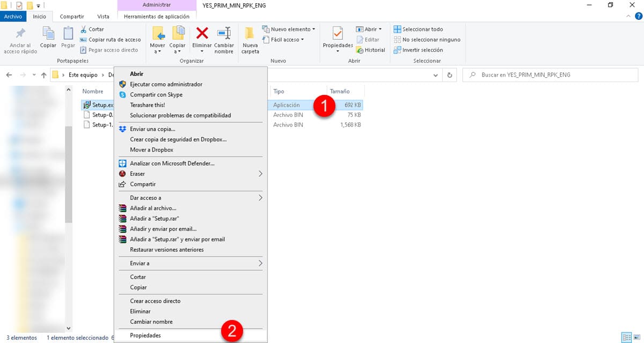
Task: Open the Nuevo elemento dropdown
Action: 289,29
